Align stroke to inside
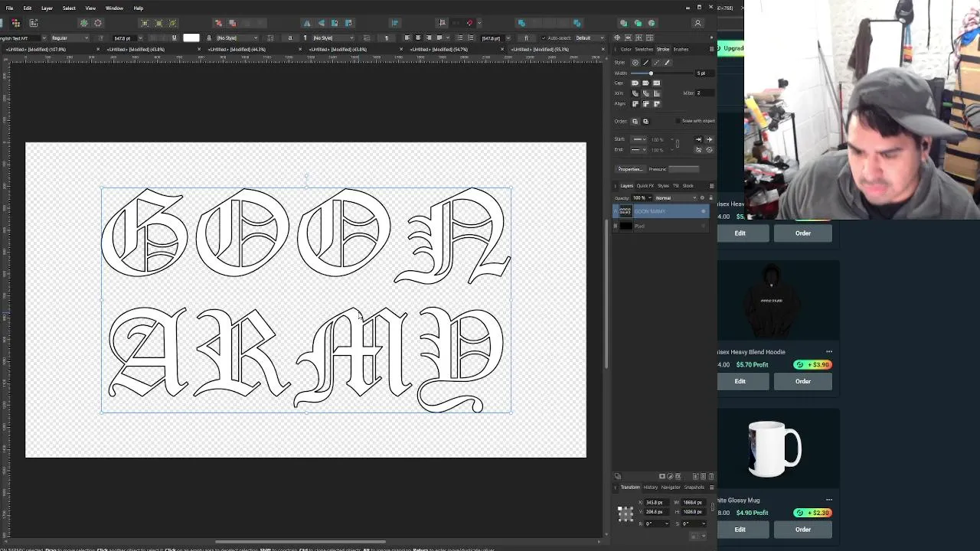Image resolution: width=980 pixels, height=551 pixels. click(x=645, y=104)
